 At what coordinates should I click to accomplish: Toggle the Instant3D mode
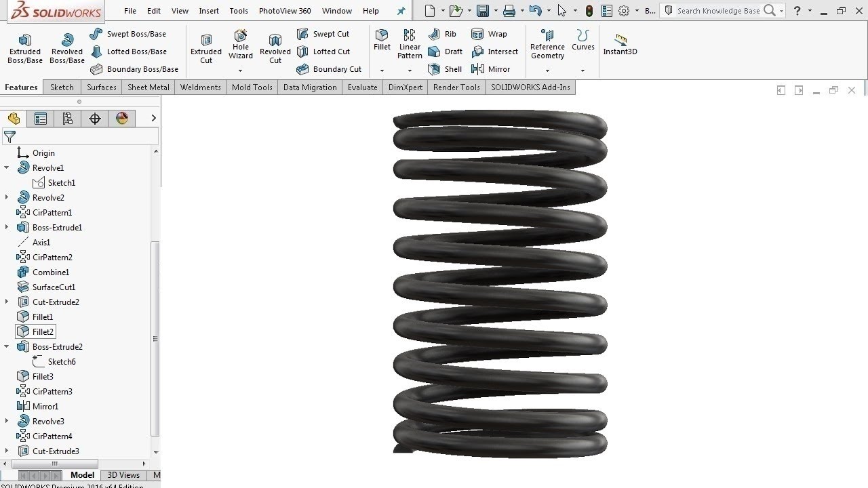click(x=620, y=45)
